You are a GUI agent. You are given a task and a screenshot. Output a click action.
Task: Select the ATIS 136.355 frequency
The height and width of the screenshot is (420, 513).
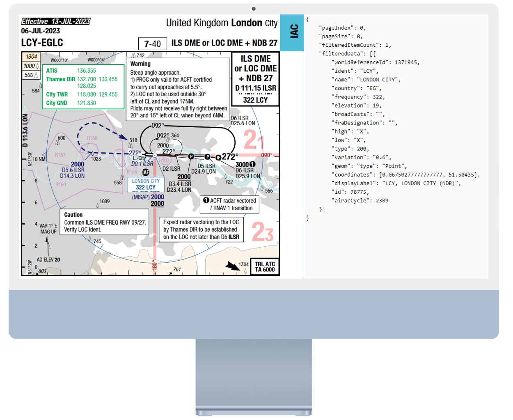point(86,71)
